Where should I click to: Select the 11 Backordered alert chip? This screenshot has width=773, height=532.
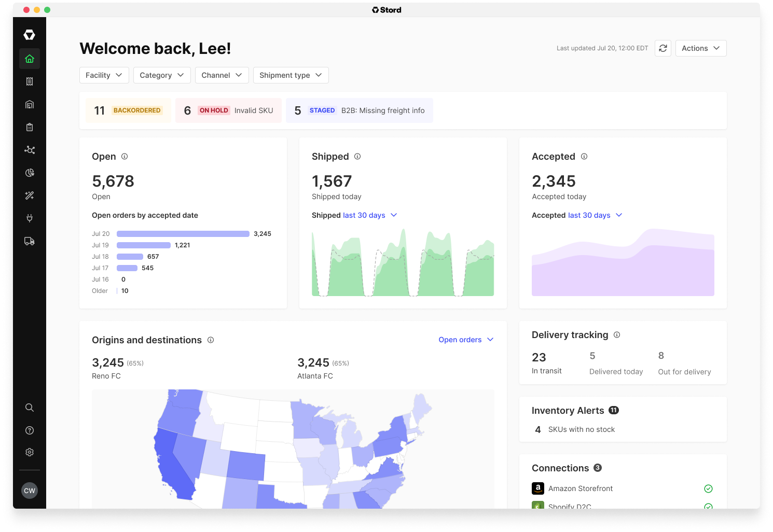tap(128, 110)
